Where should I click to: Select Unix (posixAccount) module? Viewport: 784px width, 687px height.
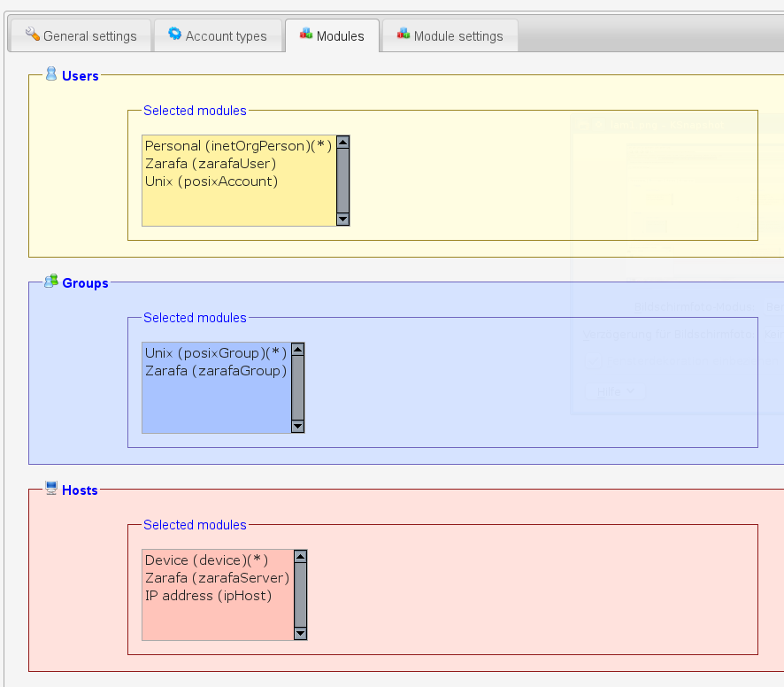pos(211,181)
